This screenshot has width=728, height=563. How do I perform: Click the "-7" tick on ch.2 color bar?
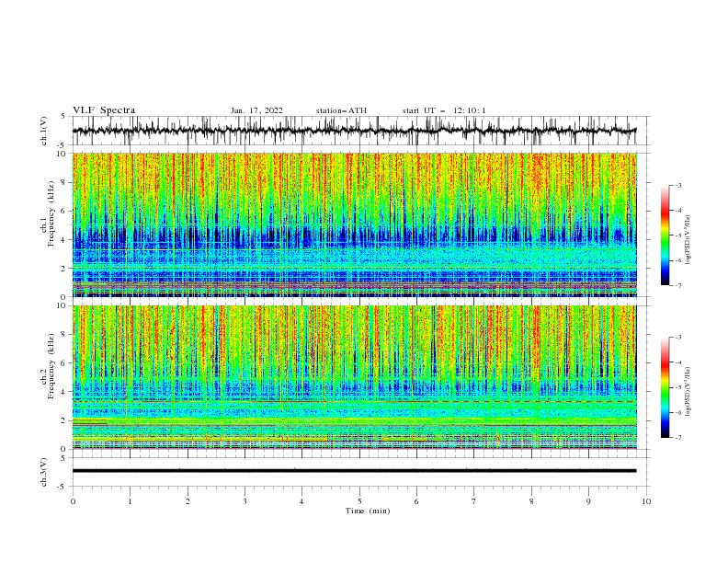pos(678,438)
